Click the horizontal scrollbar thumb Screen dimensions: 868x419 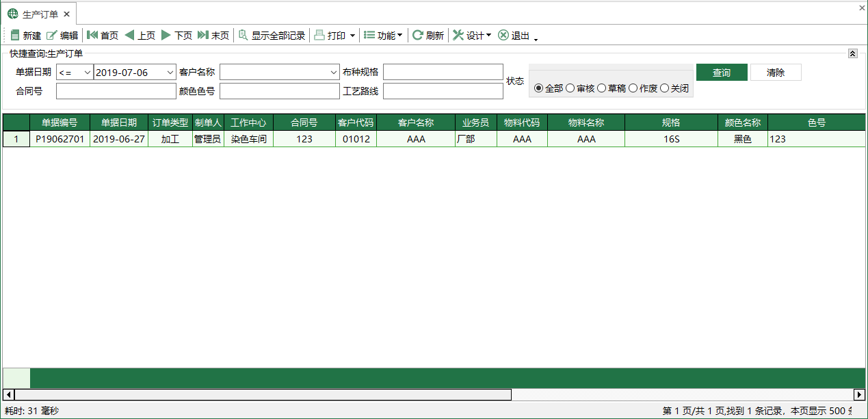click(x=263, y=395)
